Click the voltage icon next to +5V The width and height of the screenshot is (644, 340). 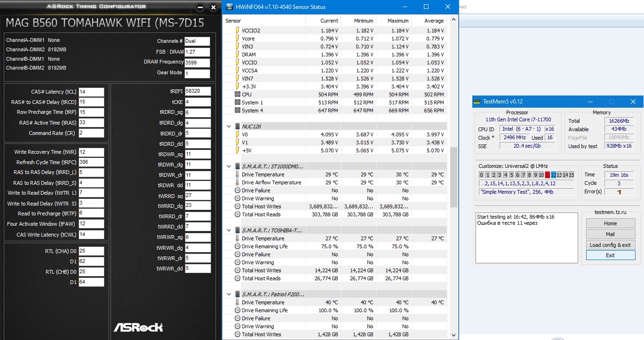tap(238, 150)
